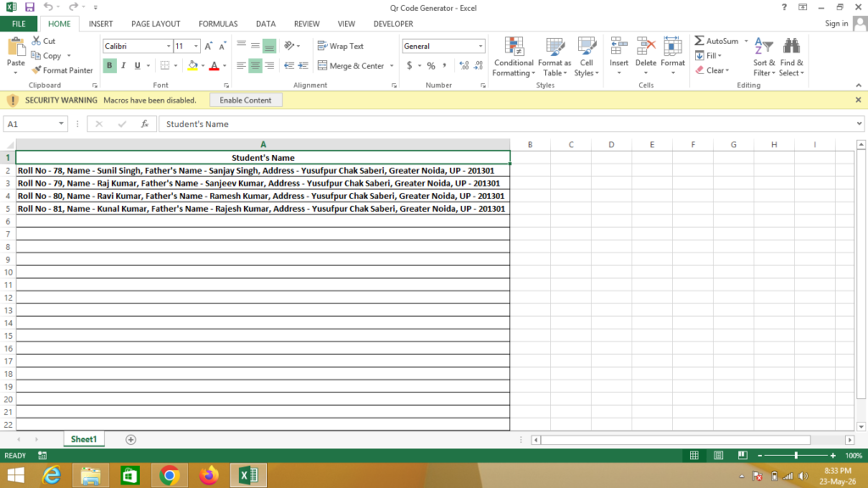
Task: Insert cells using the Insert icon
Action: pos(619,47)
